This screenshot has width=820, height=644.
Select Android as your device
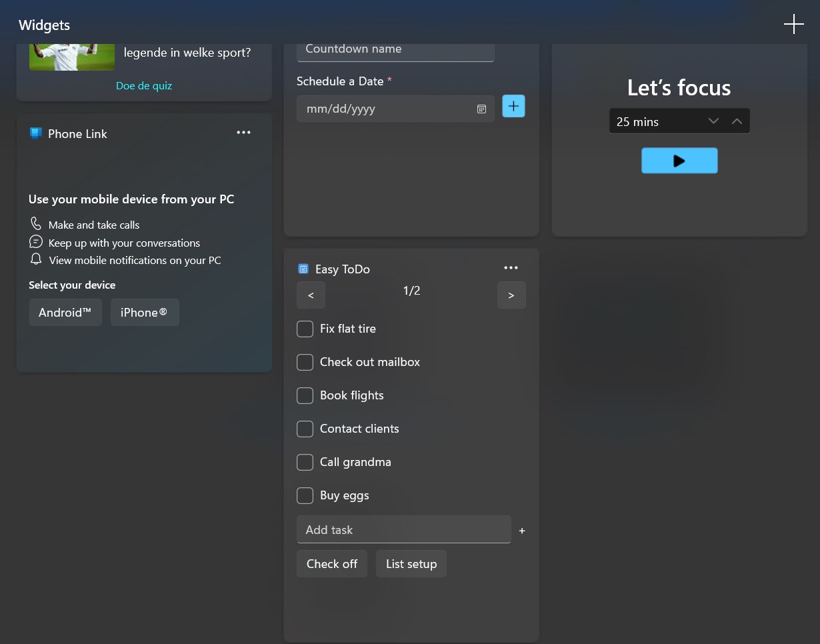(x=65, y=312)
